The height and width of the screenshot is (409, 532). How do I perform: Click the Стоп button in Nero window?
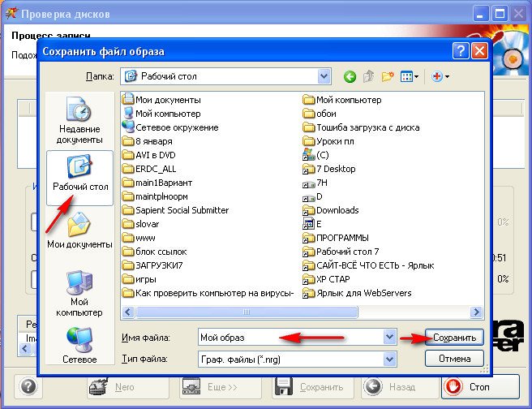[x=480, y=386]
